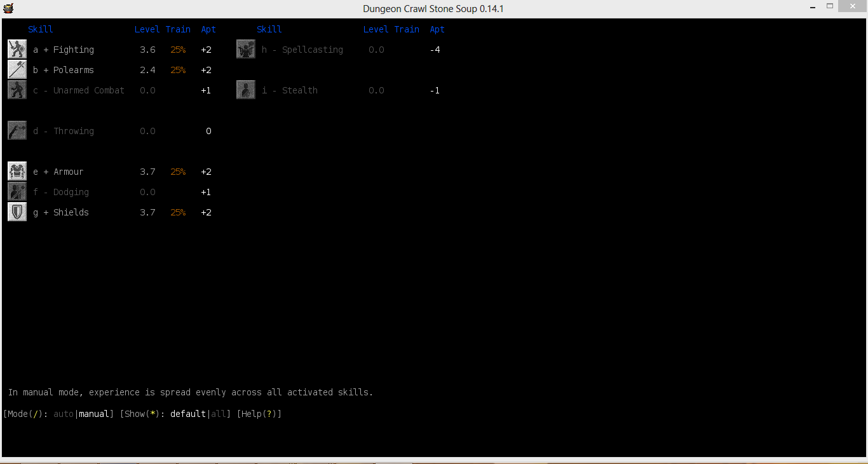
Task: Toggle training for 'g + Shields'
Action: pos(61,212)
